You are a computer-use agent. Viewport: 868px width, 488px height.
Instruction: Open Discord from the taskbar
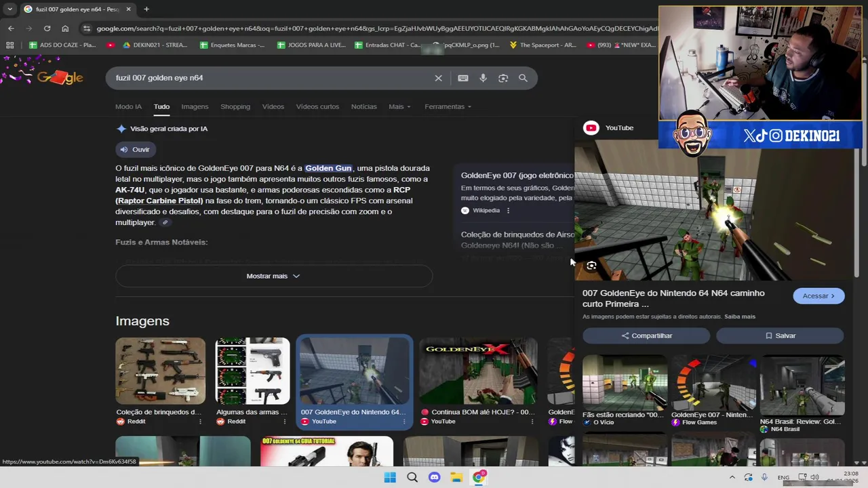(x=435, y=477)
